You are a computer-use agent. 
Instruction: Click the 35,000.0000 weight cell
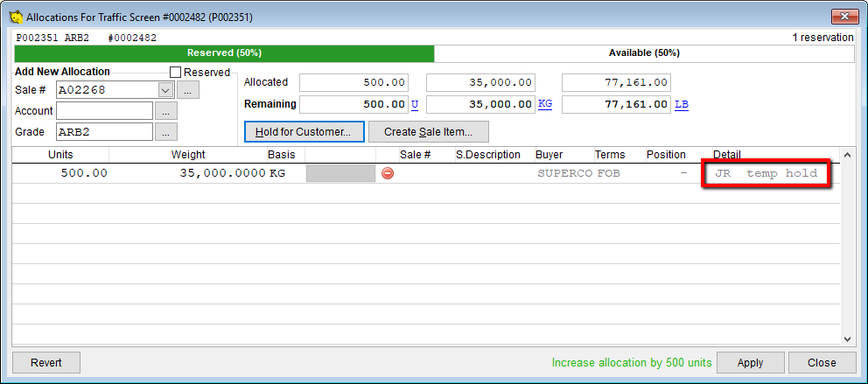click(x=188, y=173)
